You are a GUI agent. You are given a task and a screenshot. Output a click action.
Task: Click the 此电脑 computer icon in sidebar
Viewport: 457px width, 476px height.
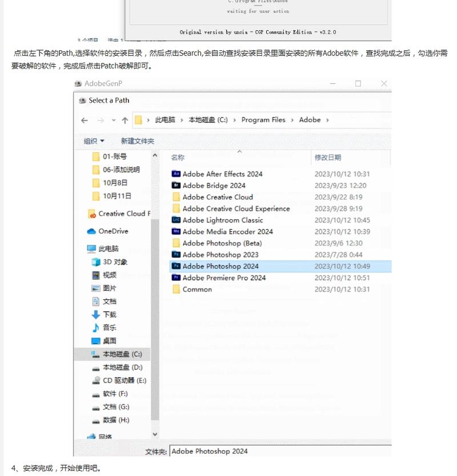pos(91,249)
